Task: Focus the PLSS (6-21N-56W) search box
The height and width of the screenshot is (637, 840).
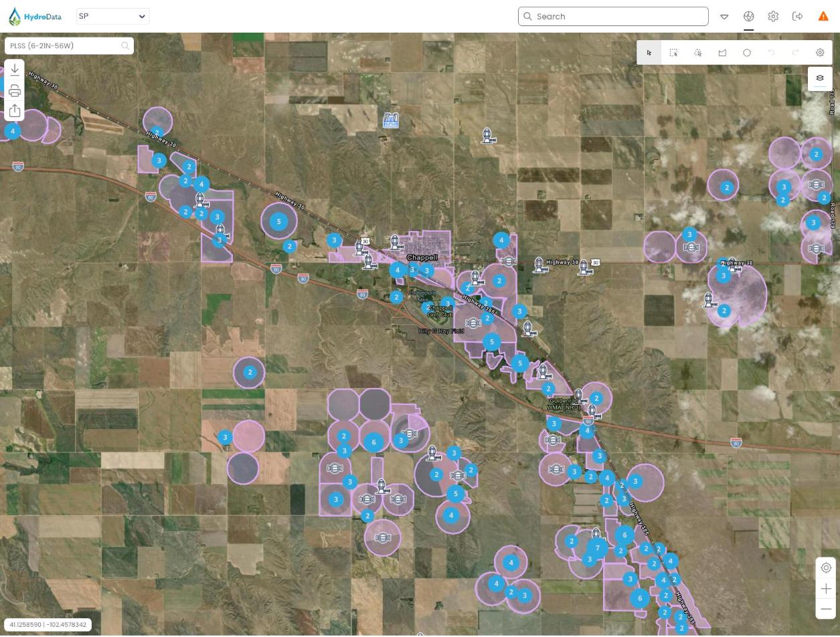Action: (x=69, y=45)
